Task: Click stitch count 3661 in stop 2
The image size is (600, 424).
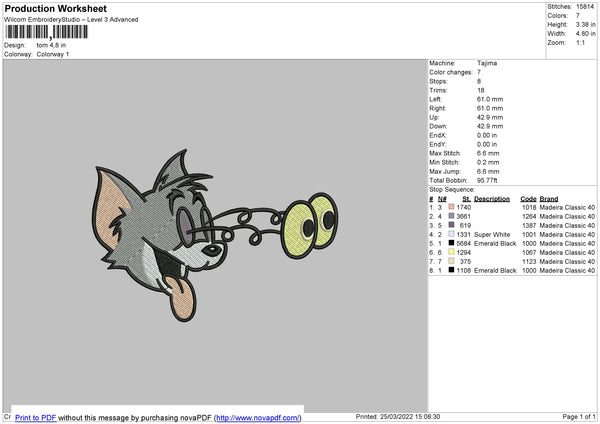Action: (x=463, y=216)
